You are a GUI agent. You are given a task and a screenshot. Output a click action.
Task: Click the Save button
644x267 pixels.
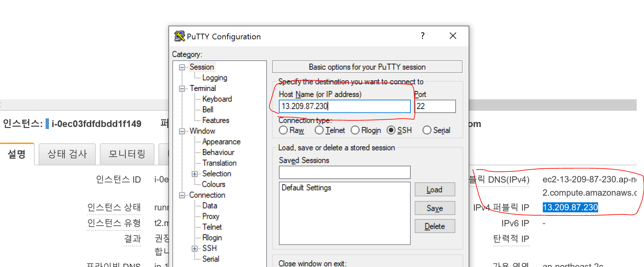pyautogui.click(x=435, y=208)
